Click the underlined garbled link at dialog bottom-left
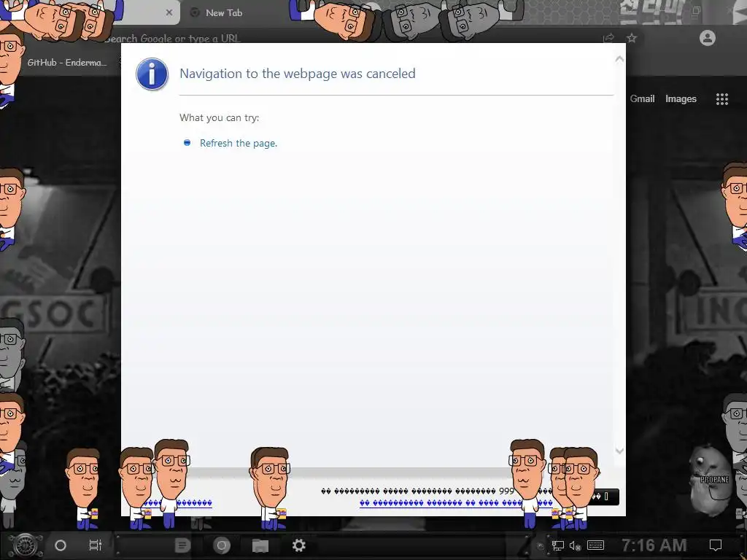747x560 pixels. 178,503
